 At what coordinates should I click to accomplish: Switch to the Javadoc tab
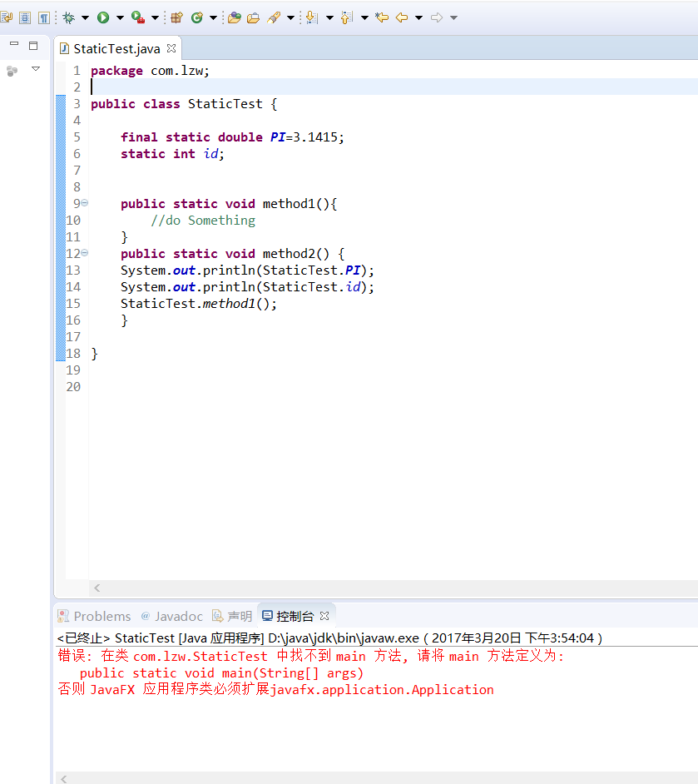click(x=172, y=616)
